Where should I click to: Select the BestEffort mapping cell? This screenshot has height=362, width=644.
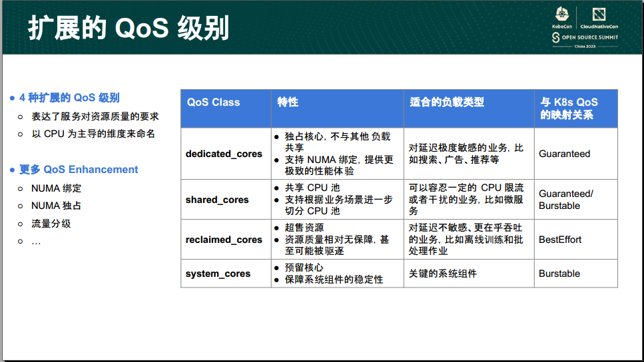coord(559,240)
